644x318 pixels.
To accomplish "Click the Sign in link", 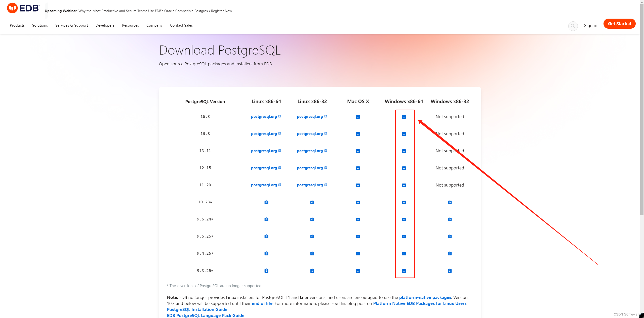I will (x=590, y=25).
